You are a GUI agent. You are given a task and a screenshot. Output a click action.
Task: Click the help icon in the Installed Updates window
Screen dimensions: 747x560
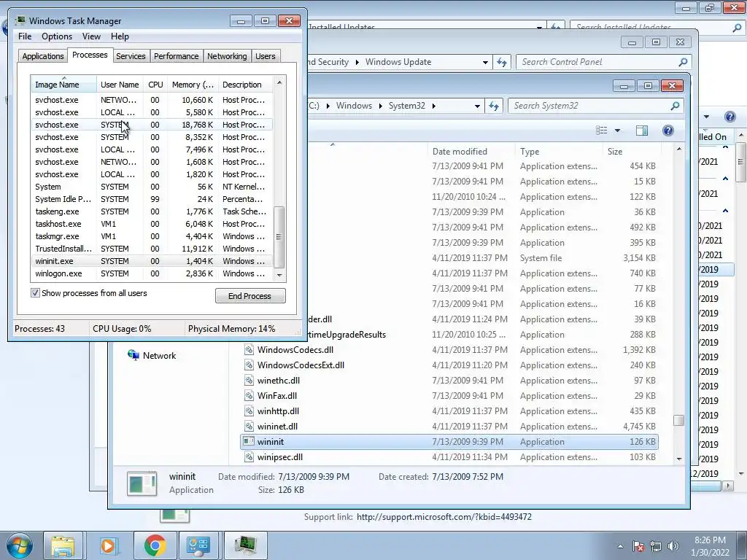point(729,117)
